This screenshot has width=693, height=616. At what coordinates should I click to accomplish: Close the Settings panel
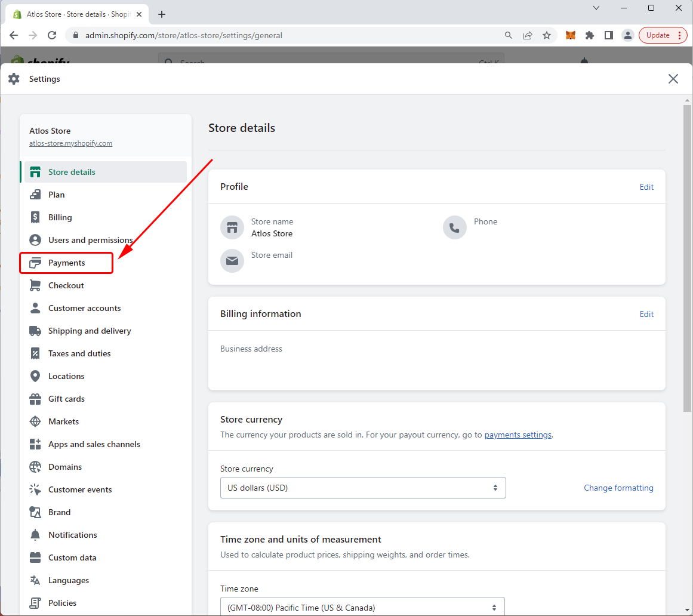pyautogui.click(x=673, y=79)
